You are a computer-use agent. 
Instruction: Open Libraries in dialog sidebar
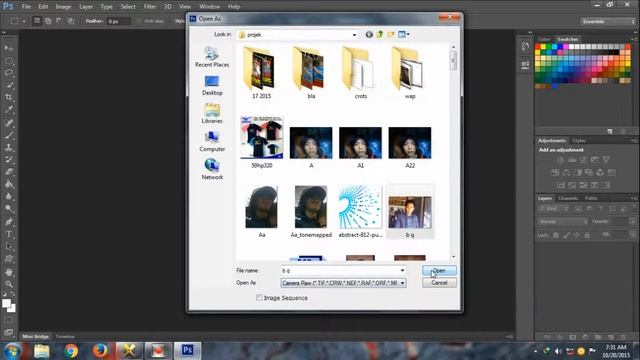point(212,113)
